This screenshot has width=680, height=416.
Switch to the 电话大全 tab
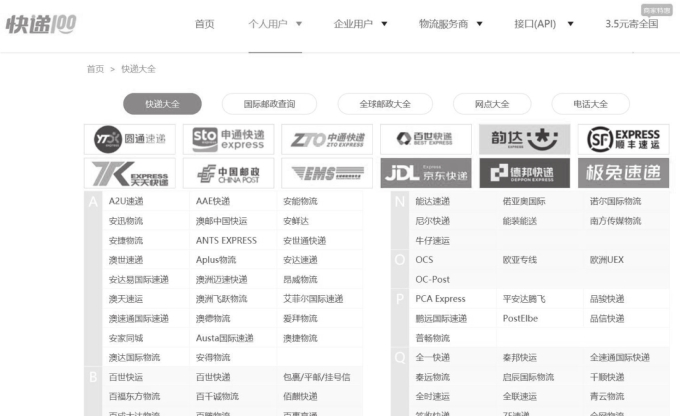click(x=591, y=104)
